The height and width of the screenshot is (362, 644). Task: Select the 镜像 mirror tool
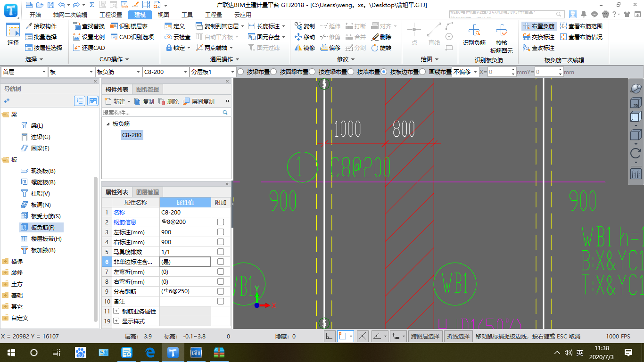tap(305, 48)
